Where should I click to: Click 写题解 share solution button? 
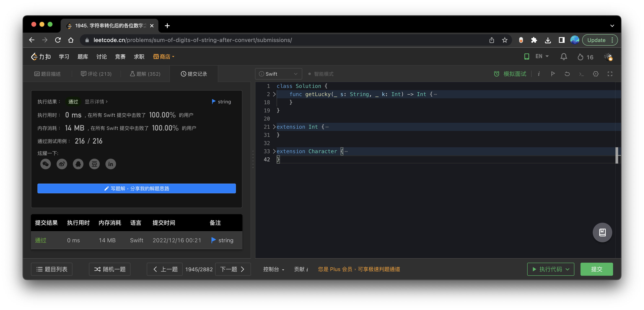tap(137, 188)
